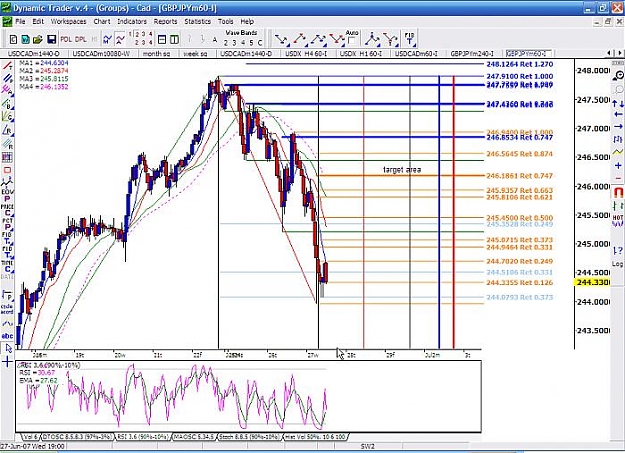The image size is (625, 453).
Task: Click the MA1 = 244.6304 legend
Action: coord(44,63)
